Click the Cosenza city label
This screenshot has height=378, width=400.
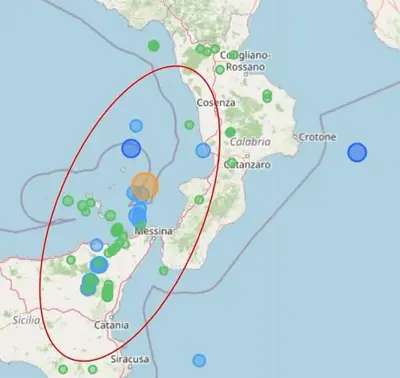(216, 103)
